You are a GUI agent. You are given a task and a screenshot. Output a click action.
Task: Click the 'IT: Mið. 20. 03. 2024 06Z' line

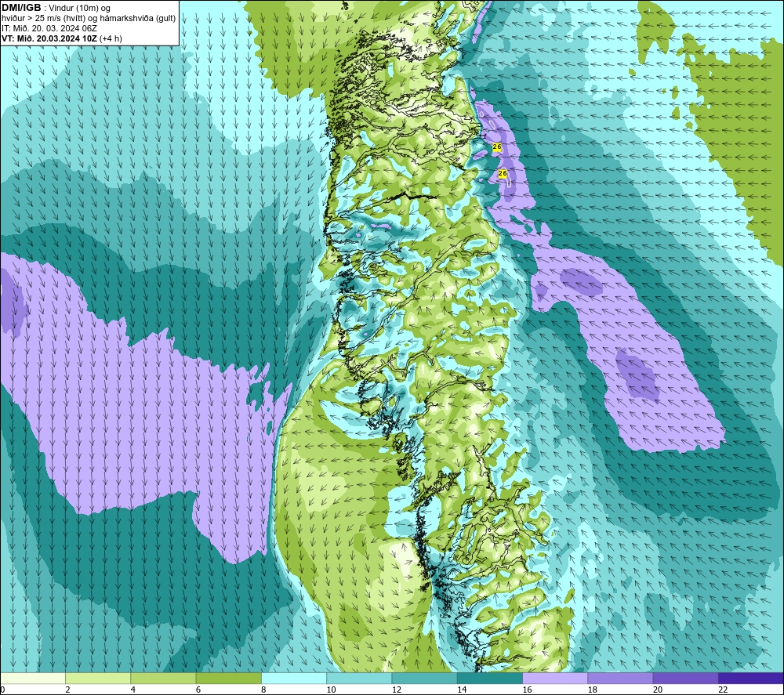tap(49, 28)
